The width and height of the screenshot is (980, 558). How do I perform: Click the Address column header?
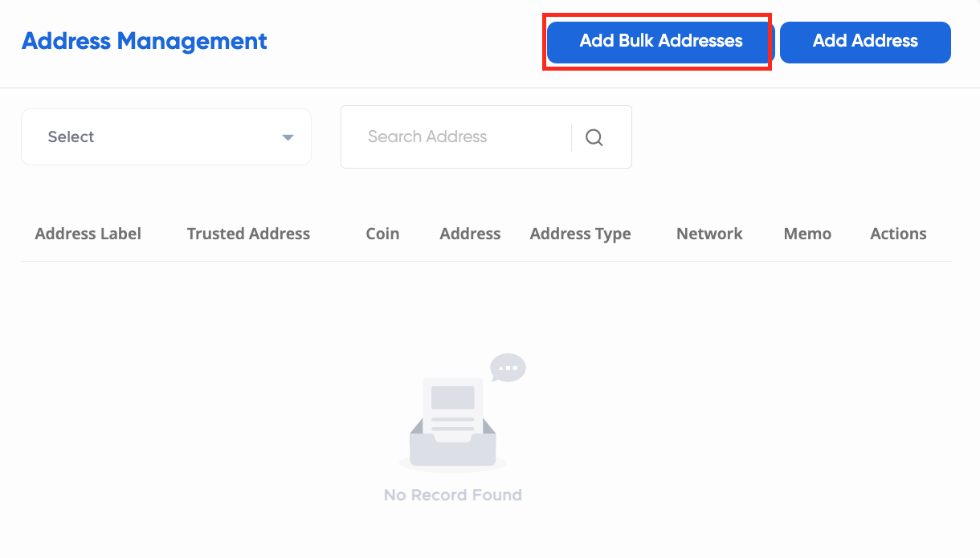[x=470, y=234]
